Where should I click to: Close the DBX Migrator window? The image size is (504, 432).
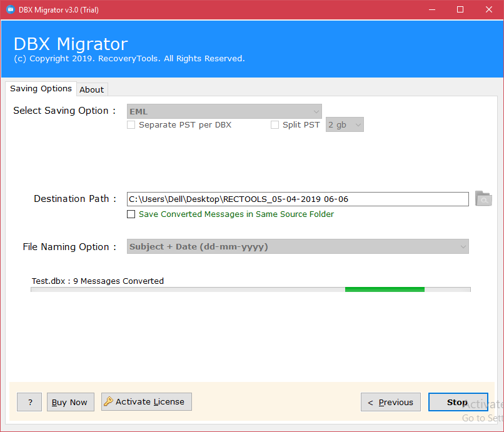click(x=489, y=9)
